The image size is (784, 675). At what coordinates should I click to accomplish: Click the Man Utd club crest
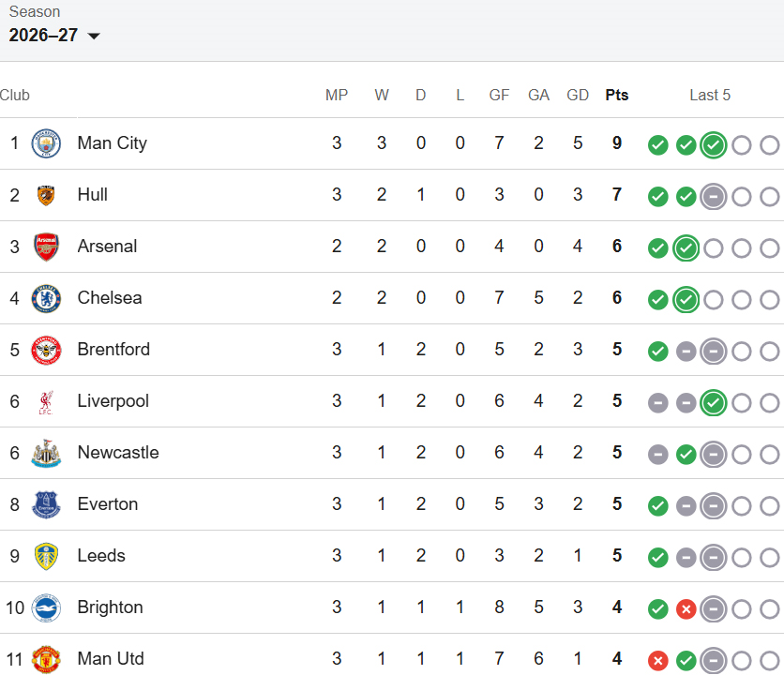coord(46,659)
